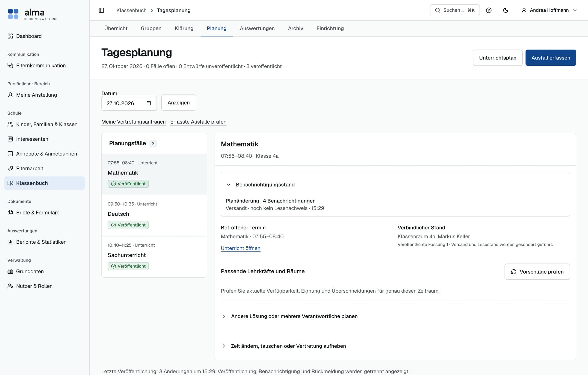Open Andrea Hoffmann user menu
588x375 pixels.
[x=549, y=10]
